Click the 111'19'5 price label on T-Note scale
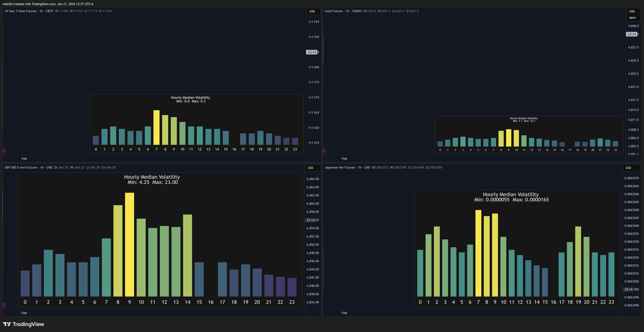 click(x=314, y=22)
